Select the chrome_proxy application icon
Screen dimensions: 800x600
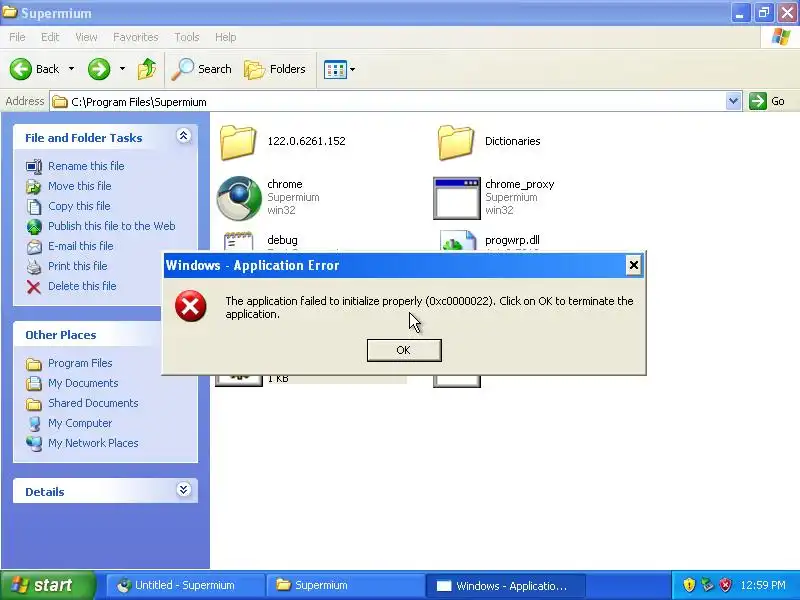pyautogui.click(x=457, y=198)
